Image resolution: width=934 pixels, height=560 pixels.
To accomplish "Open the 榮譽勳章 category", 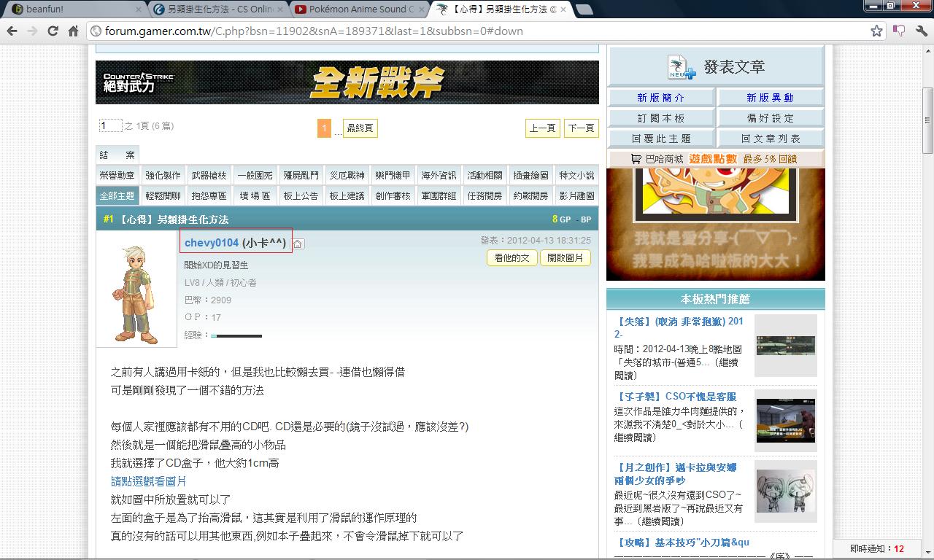I will (x=117, y=175).
